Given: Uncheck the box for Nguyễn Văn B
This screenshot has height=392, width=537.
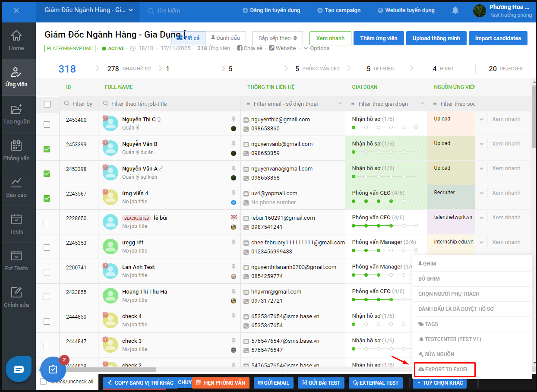Looking at the screenshot, I should click(x=47, y=149).
